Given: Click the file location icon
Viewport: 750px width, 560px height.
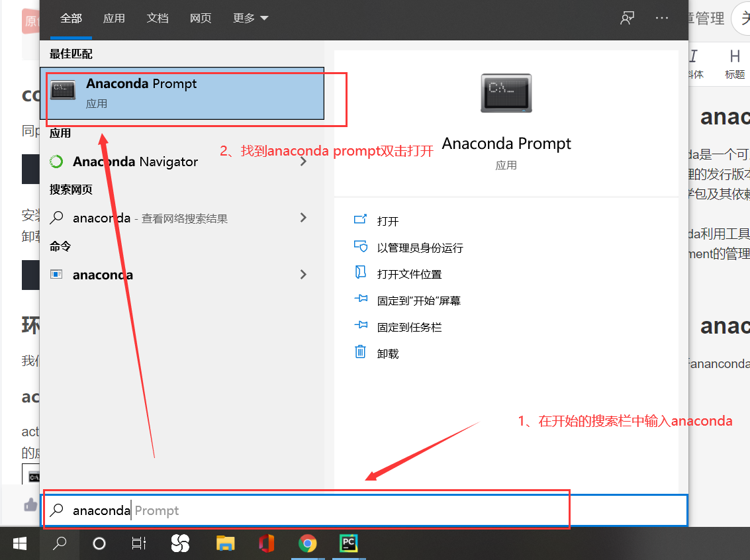Looking at the screenshot, I should pyautogui.click(x=360, y=272).
